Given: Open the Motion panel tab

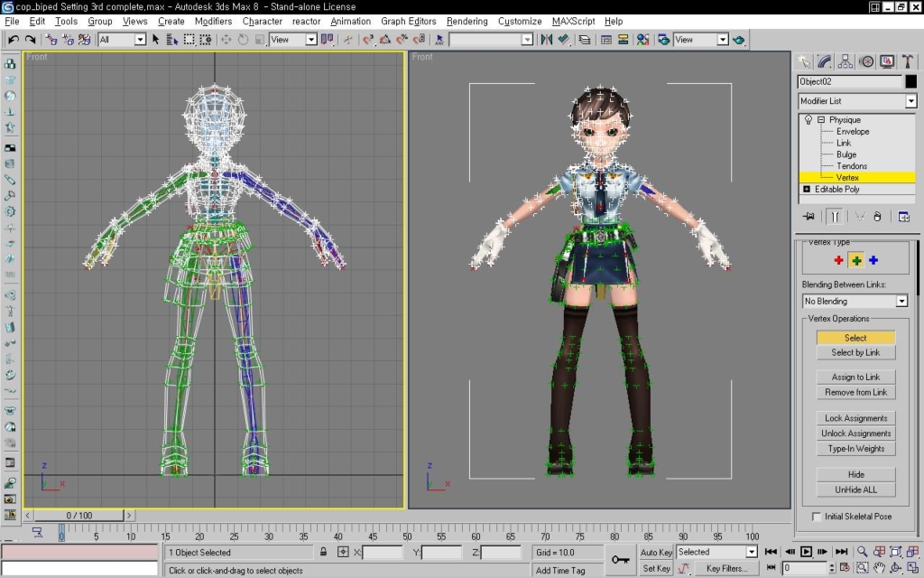Looking at the screenshot, I should pos(866,61).
